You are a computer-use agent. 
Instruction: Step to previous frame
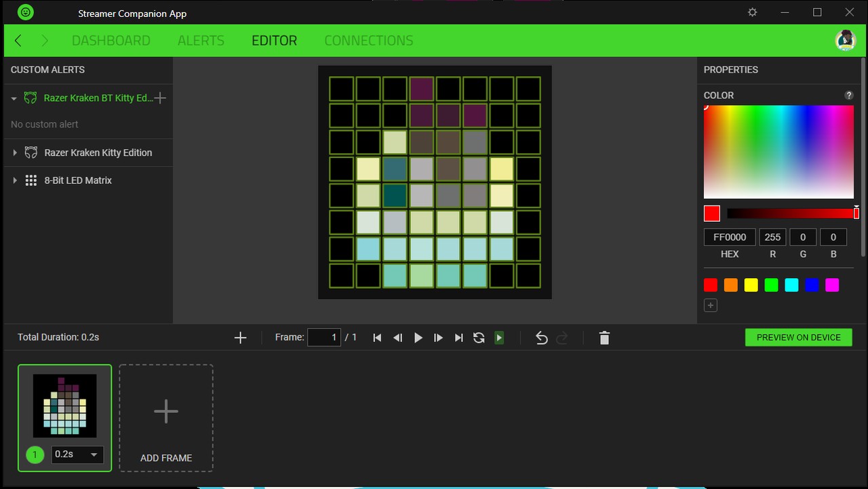(398, 338)
